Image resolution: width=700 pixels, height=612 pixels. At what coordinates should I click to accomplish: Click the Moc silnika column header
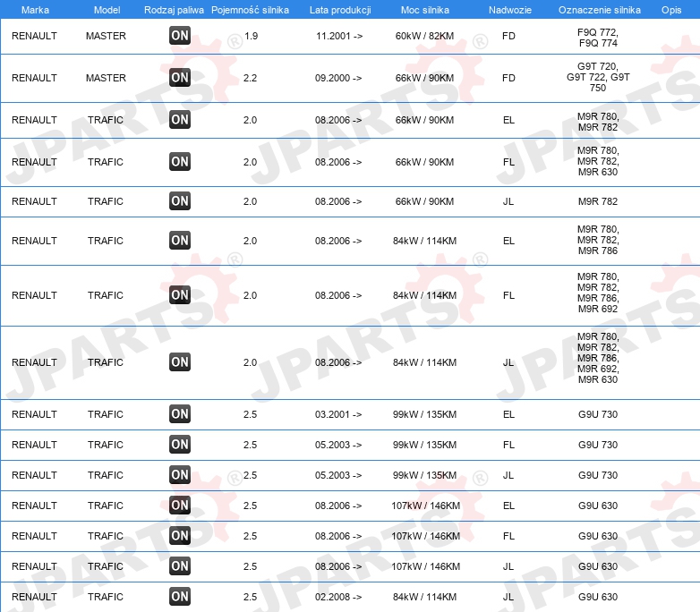coord(425,10)
